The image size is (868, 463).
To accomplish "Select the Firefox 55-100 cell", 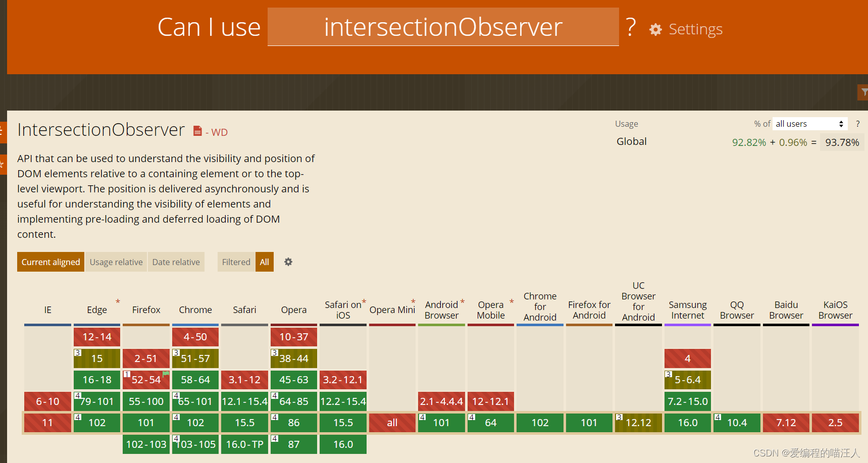I will tap(146, 401).
